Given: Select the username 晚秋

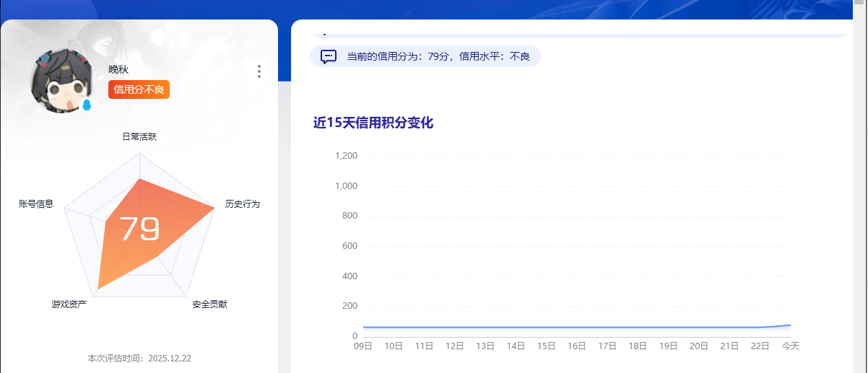Looking at the screenshot, I should [118, 69].
